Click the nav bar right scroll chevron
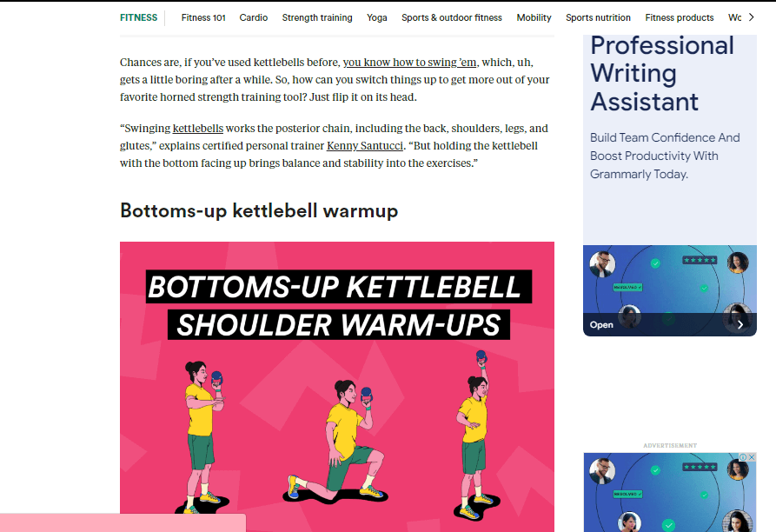The image size is (776, 532). click(x=752, y=17)
